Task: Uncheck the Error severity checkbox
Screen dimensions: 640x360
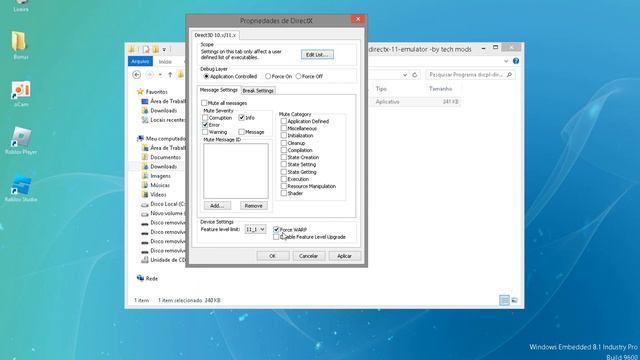Action: coord(205,125)
